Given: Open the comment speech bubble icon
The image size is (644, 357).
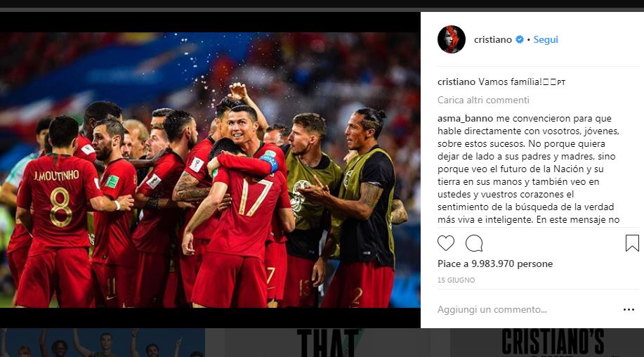Looking at the screenshot, I should point(474,244).
